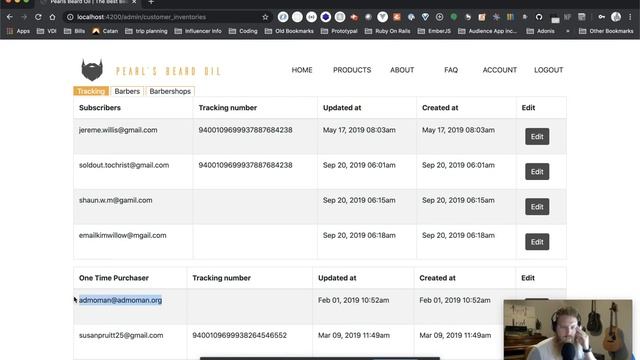Go to the HOME page
Viewport: 640px width, 360px height.
[x=302, y=70]
